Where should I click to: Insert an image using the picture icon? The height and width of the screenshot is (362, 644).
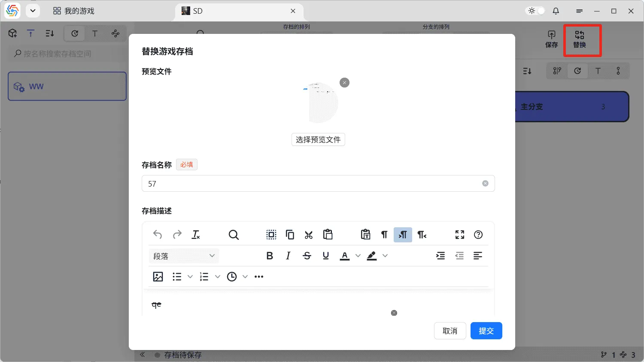[158, 277]
